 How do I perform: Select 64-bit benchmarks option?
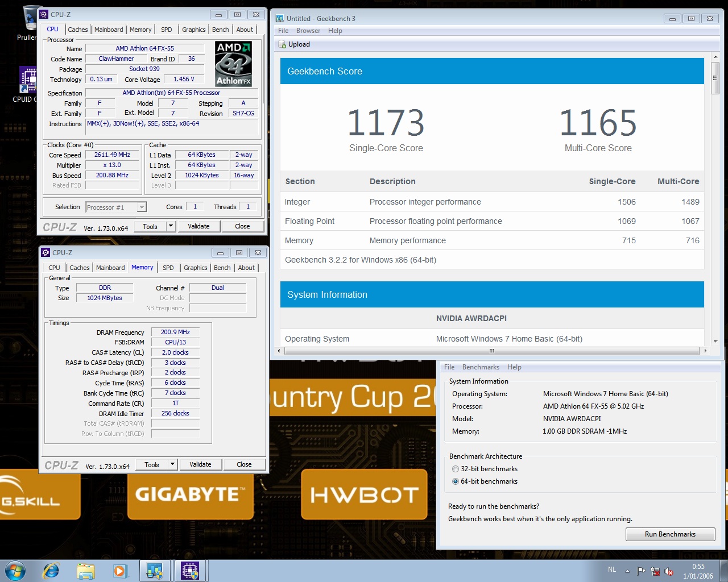456,481
